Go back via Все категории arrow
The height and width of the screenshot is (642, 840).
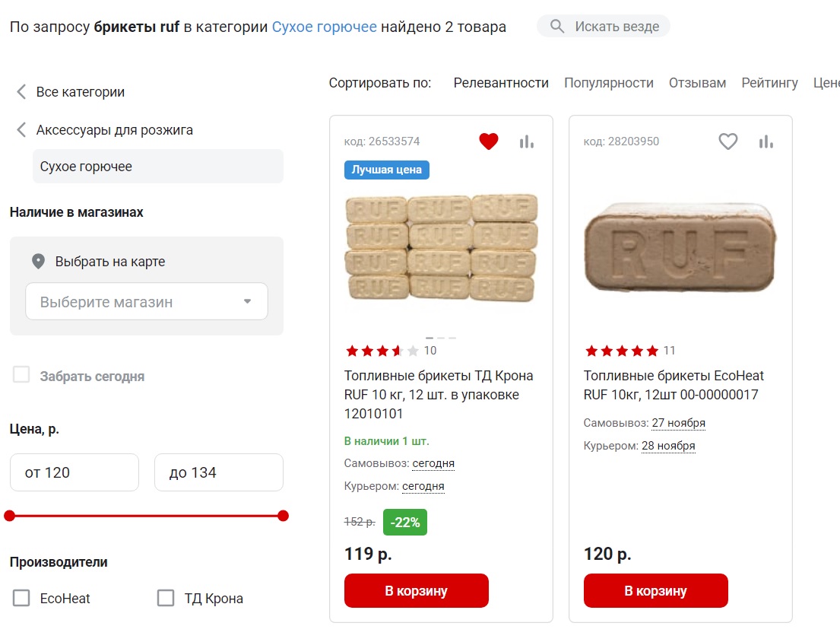pos(21,92)
